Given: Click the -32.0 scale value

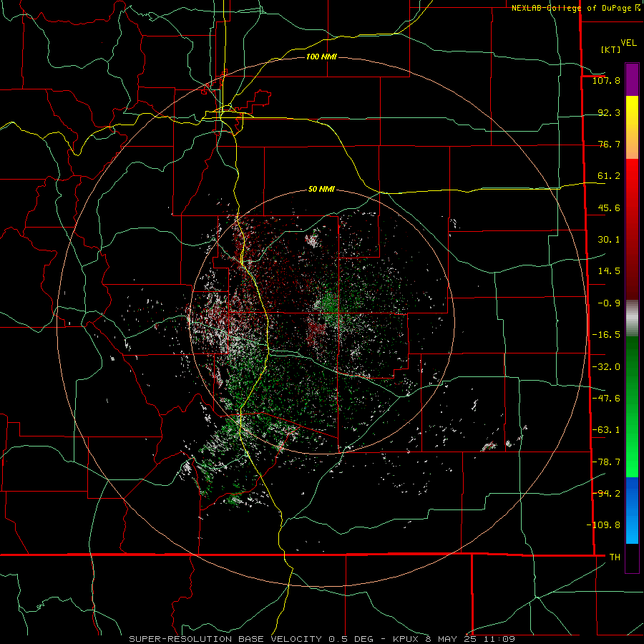Looking at the screenshot, I should 606,367.
